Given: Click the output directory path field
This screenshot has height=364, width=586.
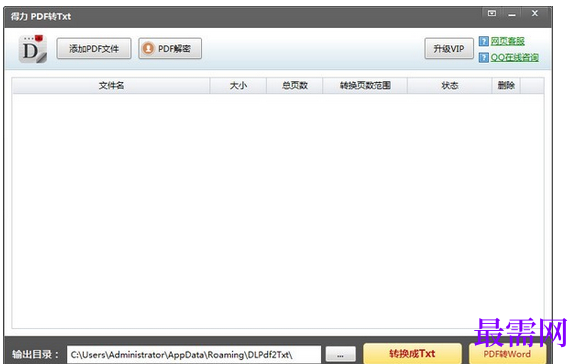Looking at the screenshot, I should pyautogui.click(x=194, y=354).
